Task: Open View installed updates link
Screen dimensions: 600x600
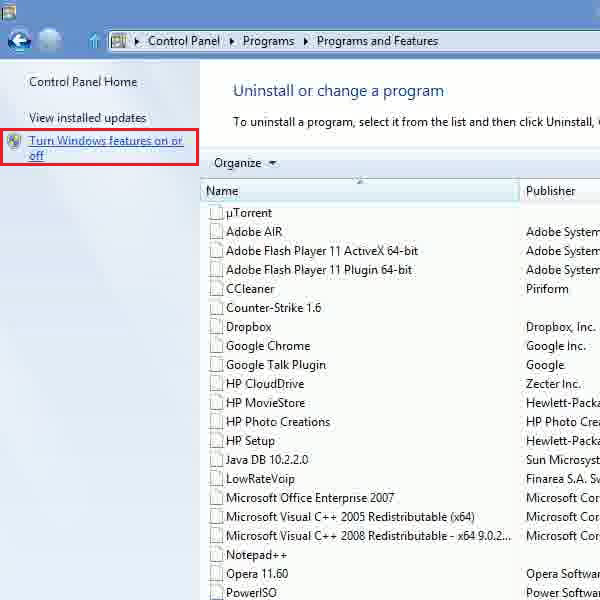Action: (88, 118)
